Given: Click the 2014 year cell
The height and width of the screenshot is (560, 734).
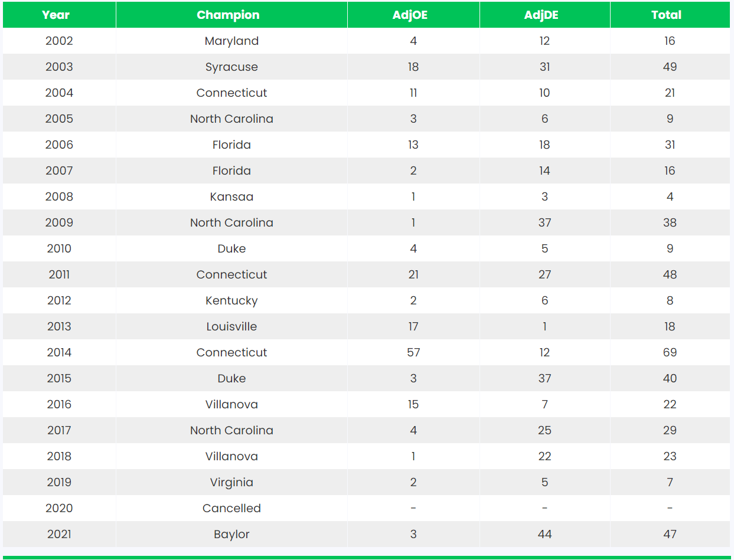Looking at the screenshot, I should click(x=59, y=352).
